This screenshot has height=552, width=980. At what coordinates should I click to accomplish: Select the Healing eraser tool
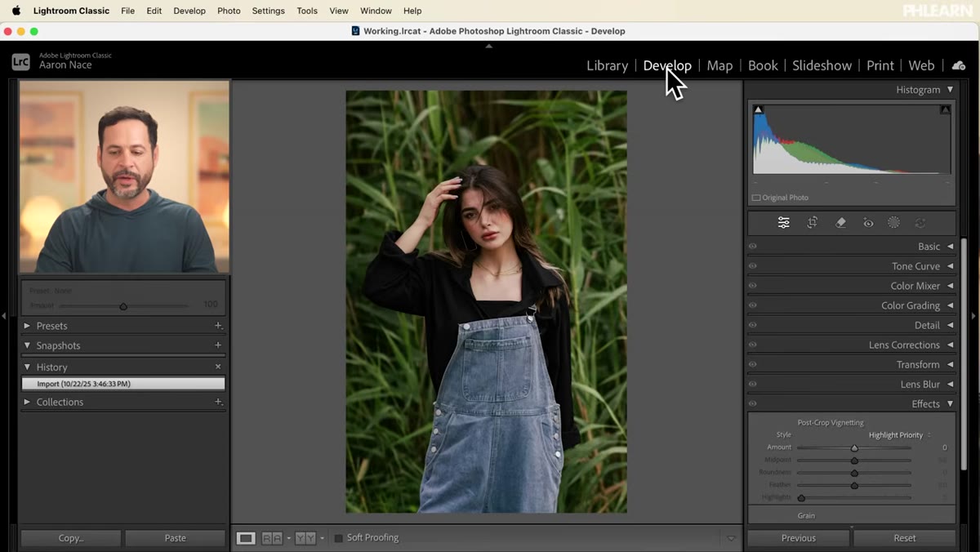pos(840,223)
